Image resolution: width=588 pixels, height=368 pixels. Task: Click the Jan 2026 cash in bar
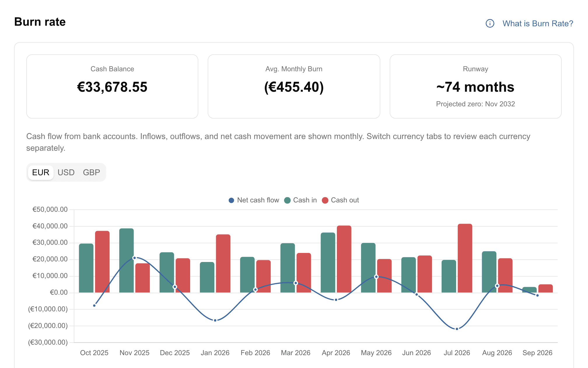click(x=207, y=277)
